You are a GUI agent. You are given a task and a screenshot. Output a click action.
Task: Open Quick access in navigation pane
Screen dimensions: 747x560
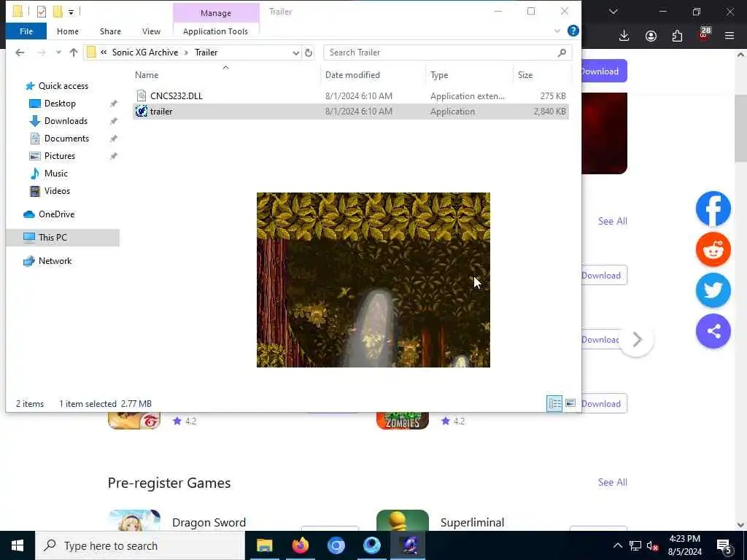point(63,86)
